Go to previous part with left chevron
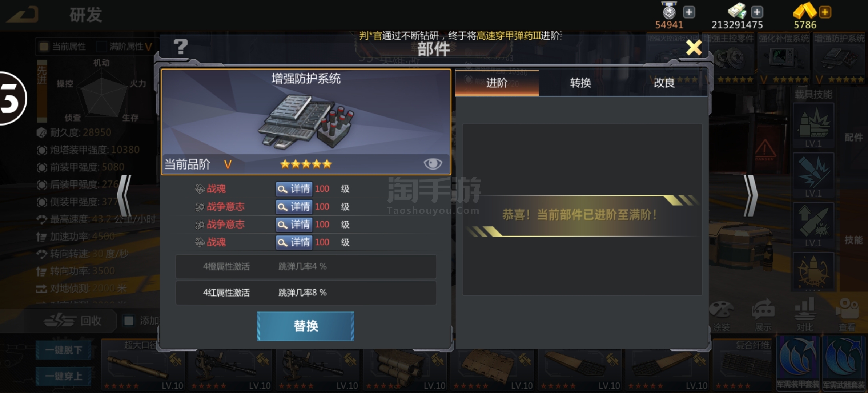Image resolution: width=868 pixels, height=393 pixels. (125, 195)
